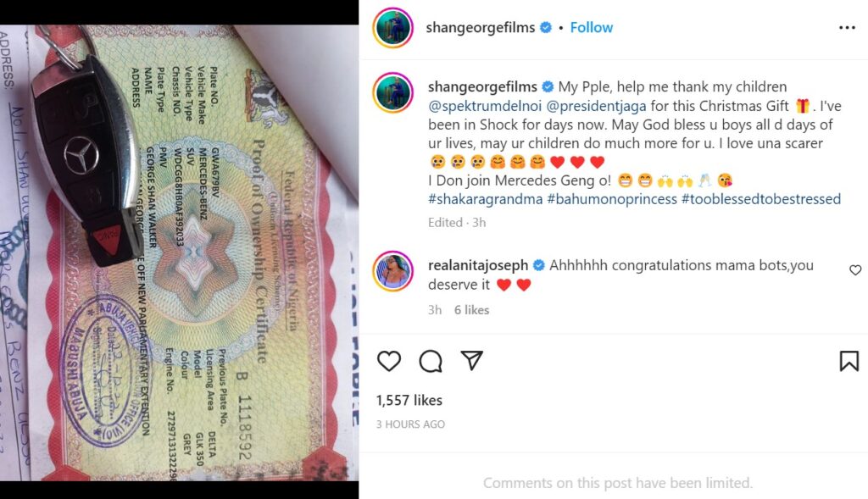868x499 pixels.
Task: Open the #tooblessedtobestressed hashtag
Action: [x=761, y=199]
